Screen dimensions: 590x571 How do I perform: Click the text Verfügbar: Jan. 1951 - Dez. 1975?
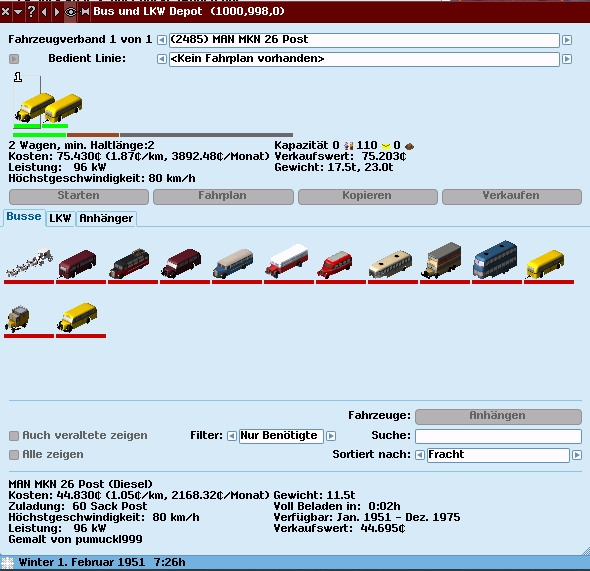pos(367,518)
